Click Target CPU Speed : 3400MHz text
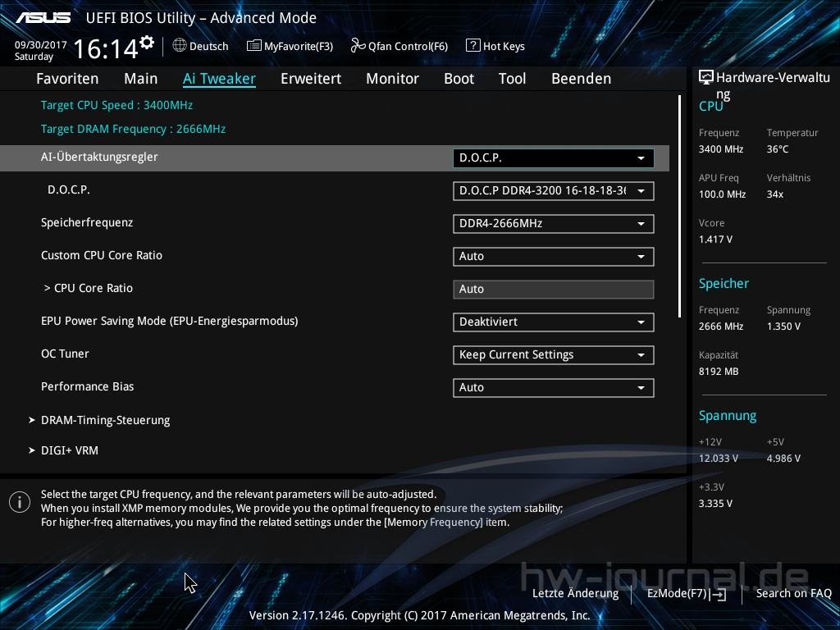The image size is (840, 630). [x=116, y=105]
